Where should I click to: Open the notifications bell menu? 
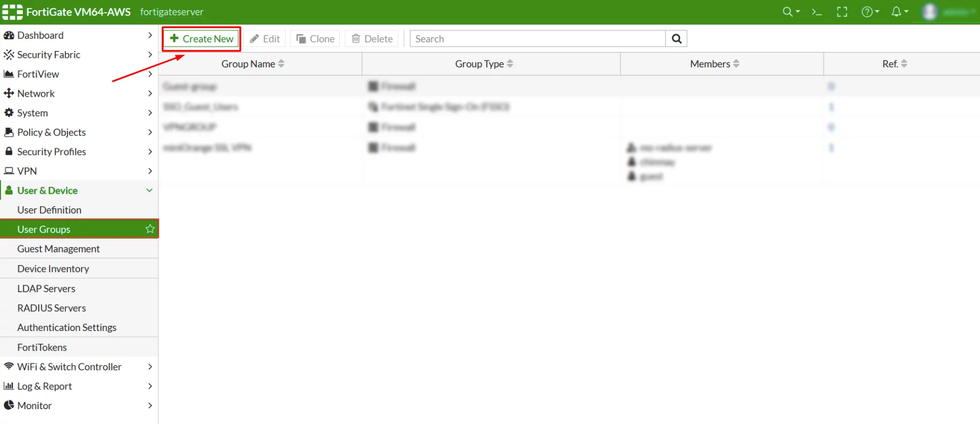coord(899,12)
